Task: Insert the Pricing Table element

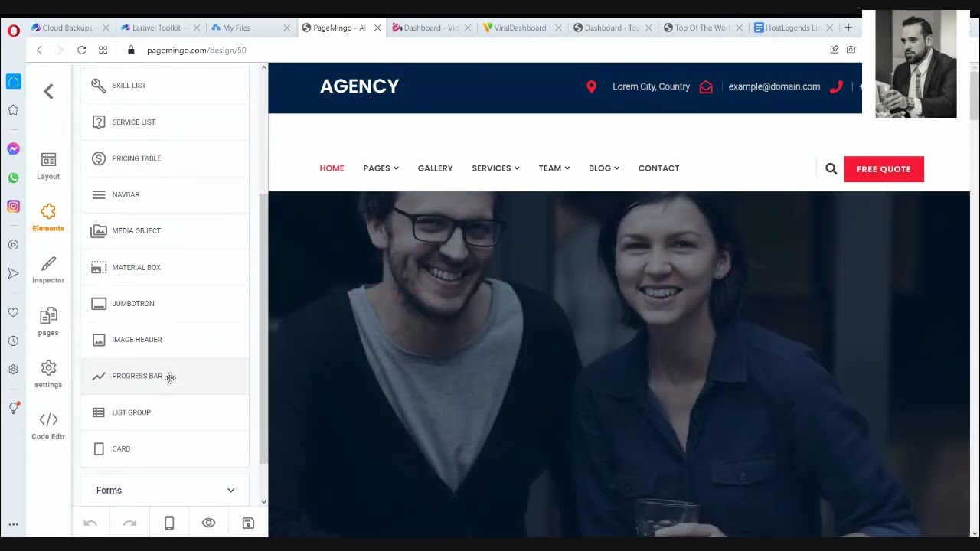Action: 165,158
